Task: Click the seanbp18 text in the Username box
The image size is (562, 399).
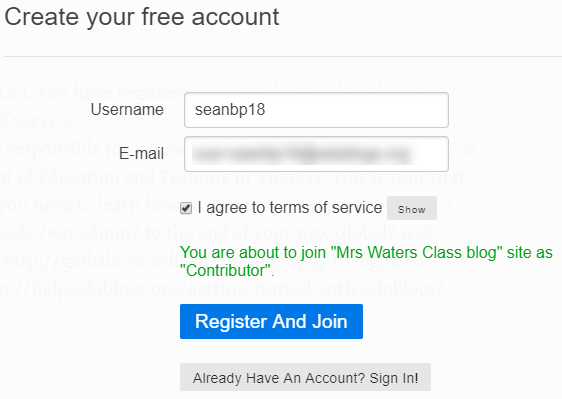Action: (230, 110)
